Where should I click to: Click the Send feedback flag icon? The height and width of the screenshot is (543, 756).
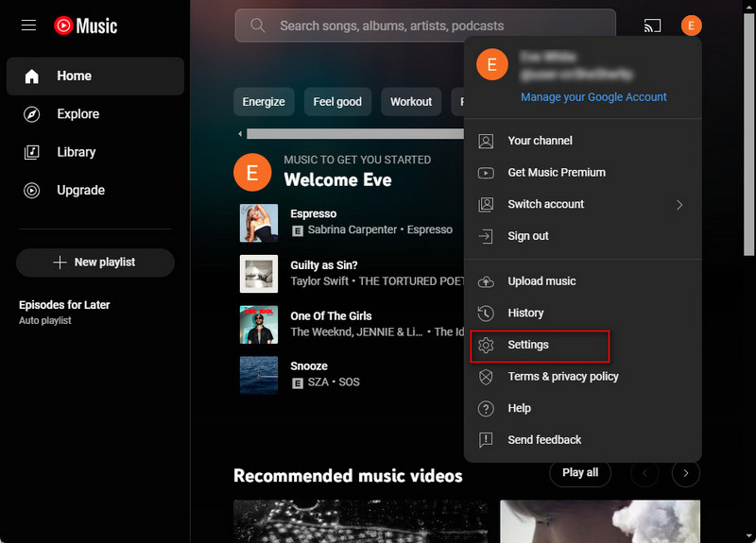[x=486, y=440]
